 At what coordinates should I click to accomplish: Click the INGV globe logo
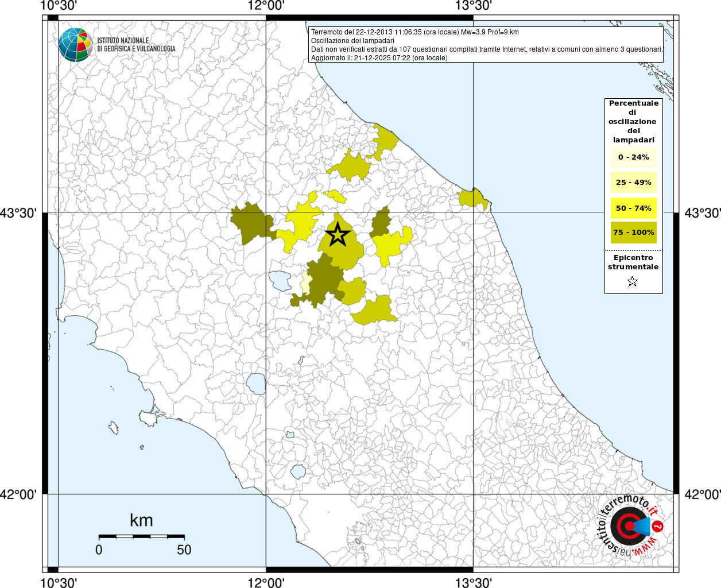[x=76, y=44]
